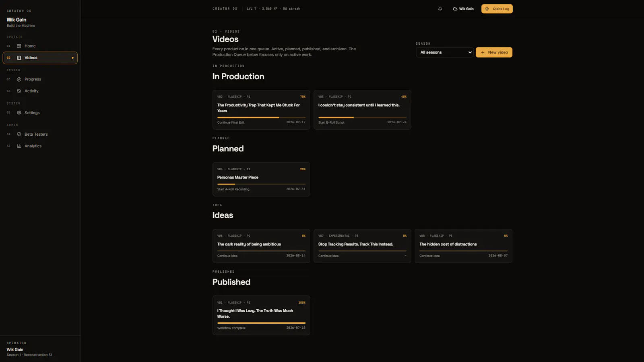Click the 'Start A-Roll Recording' text
This screenshot has height=362, width=644.
click(x=233, y=189)
